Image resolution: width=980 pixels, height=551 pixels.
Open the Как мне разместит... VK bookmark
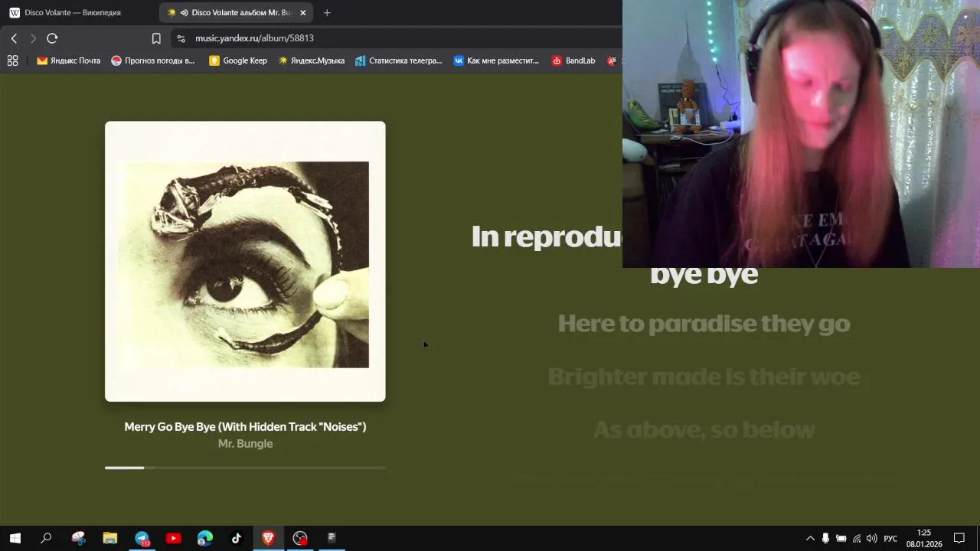496,60
